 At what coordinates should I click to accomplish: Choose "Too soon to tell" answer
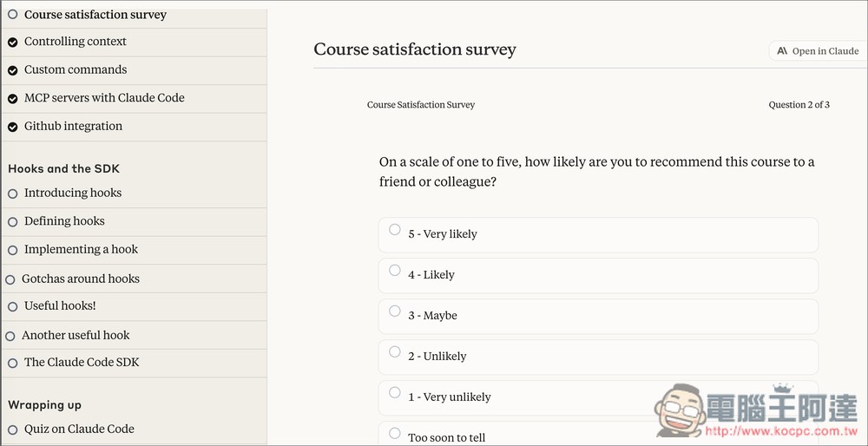pos(395,433)
